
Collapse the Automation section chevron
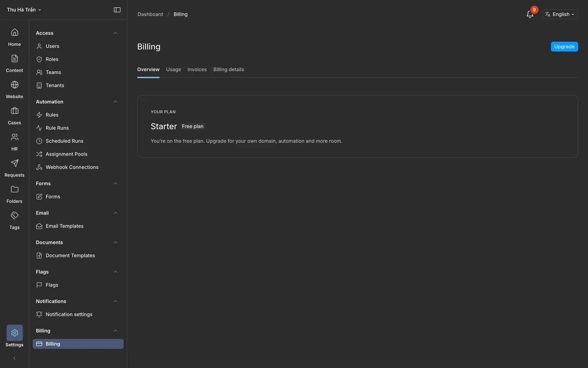(x=115, y=102)
